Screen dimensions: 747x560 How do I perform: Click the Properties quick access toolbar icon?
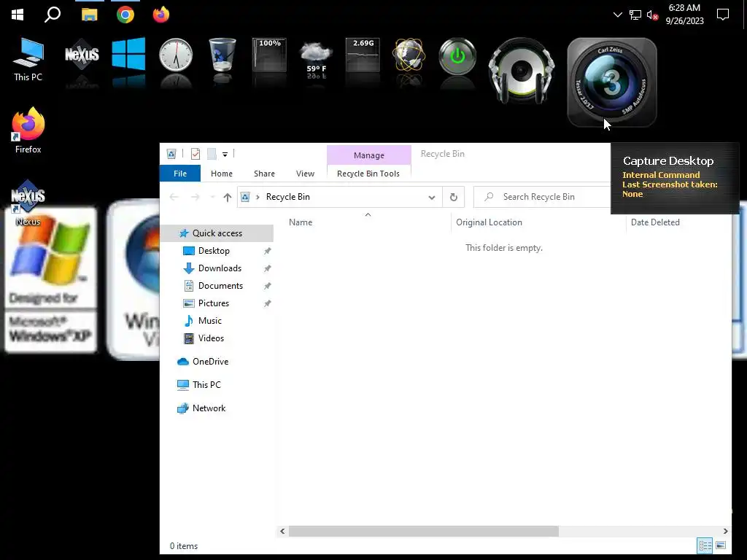click(x=196, y=154)
